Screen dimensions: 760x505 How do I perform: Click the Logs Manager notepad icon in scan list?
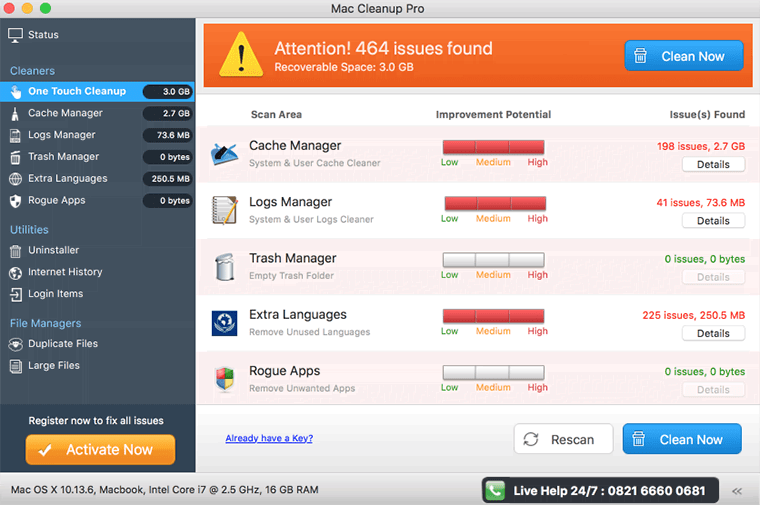225,210
